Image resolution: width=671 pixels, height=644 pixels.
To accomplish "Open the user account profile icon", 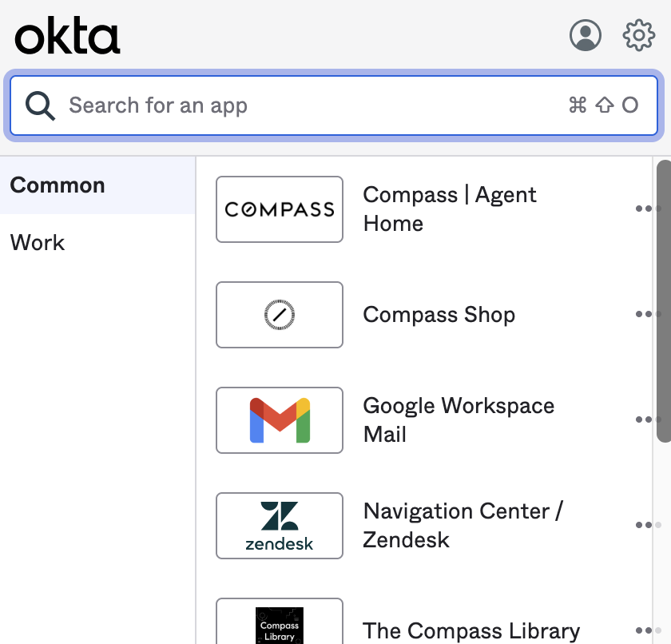I will tap(585, 35).
